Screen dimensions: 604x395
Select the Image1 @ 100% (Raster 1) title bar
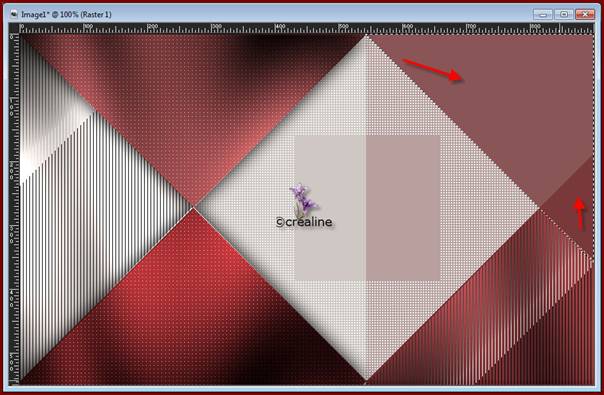point(270,15)
